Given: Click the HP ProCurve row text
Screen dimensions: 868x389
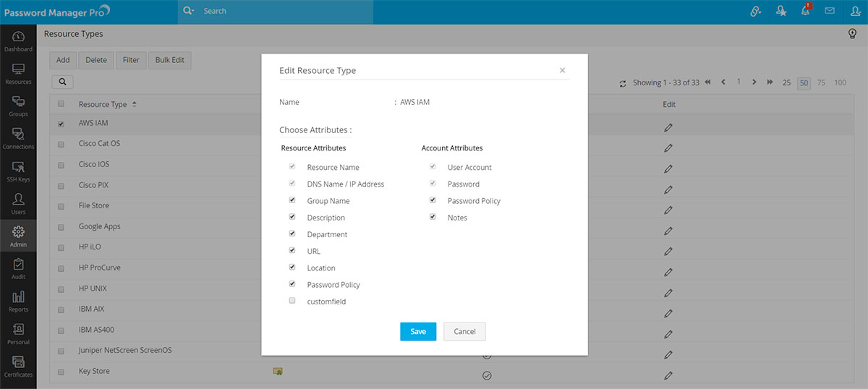Looking at the screenshot, I should (100, 268).
